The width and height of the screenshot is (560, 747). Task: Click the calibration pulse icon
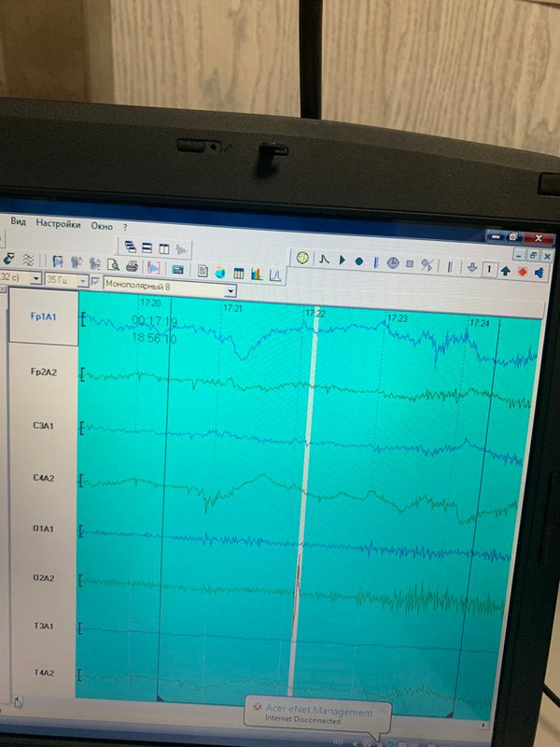click(324, 260)
